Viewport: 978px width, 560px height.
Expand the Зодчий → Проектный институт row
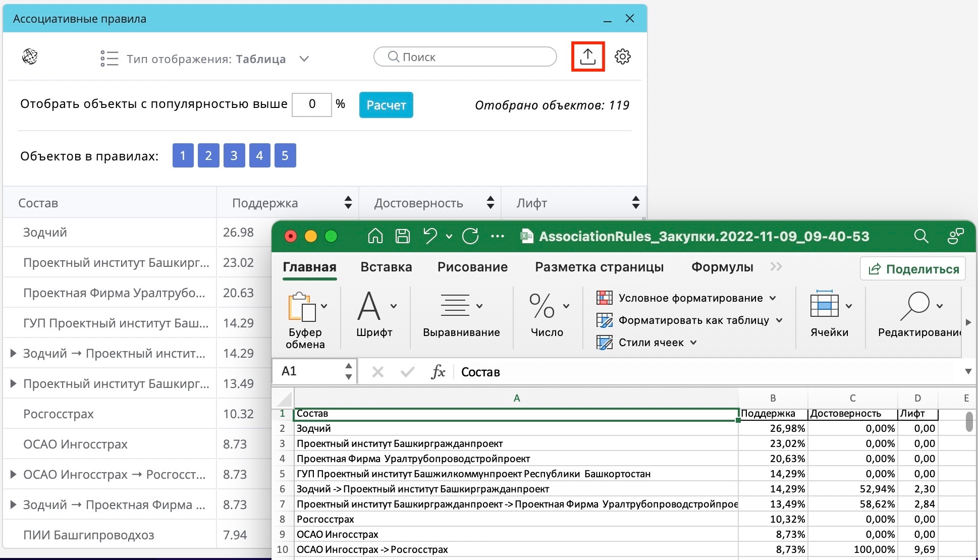(x=14, y=353)
